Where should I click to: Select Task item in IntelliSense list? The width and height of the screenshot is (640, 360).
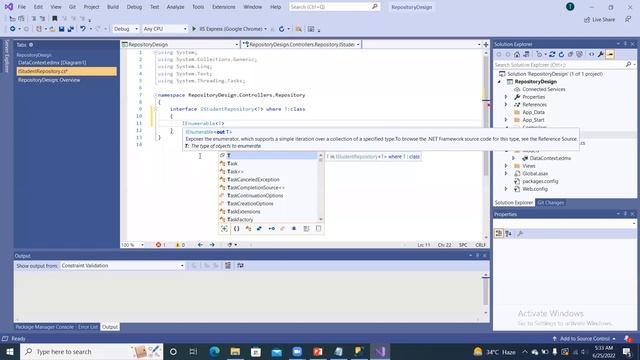(232, 164)
